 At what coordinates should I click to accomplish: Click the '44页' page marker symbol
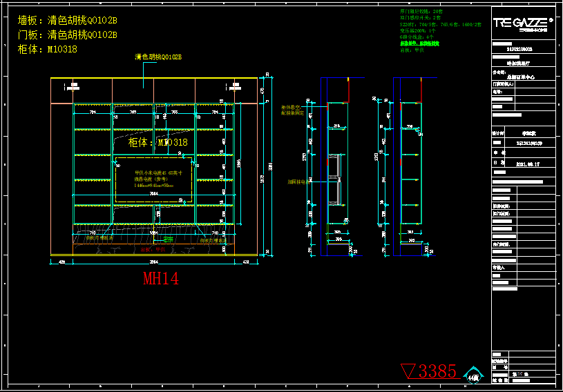pyautogui.click(x=473, y=375)
